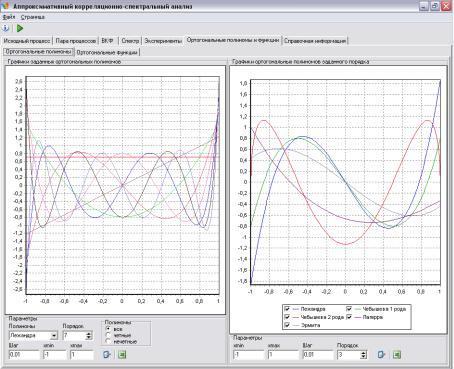The height and width of the screenshot is (369, 454).
Task: Click export icon under the right chart
Action: (x=382, y=355)
